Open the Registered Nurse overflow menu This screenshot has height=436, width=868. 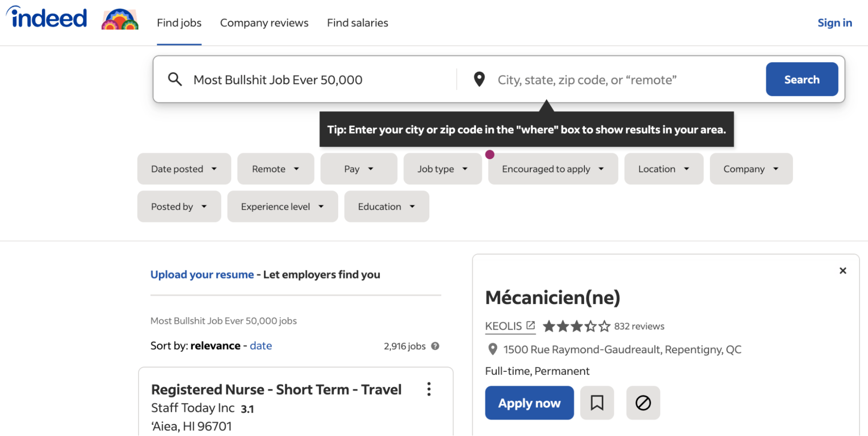coord(429,389)
